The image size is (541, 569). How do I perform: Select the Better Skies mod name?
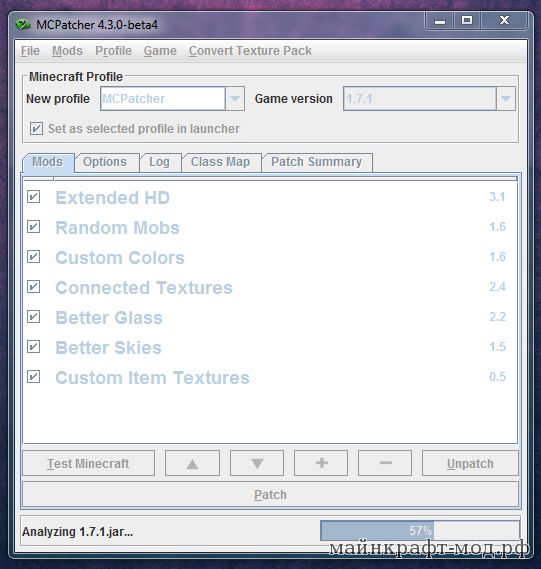pos(108,348)
